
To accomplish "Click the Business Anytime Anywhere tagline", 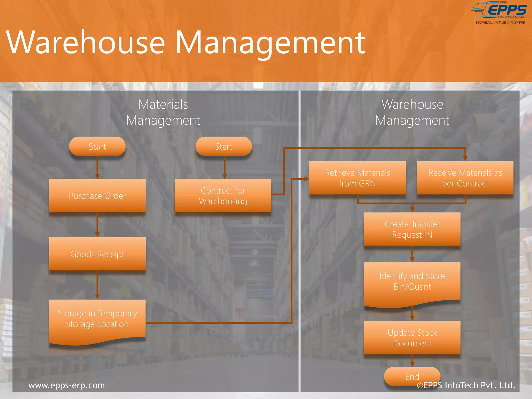I will click(x=500, y=23).
